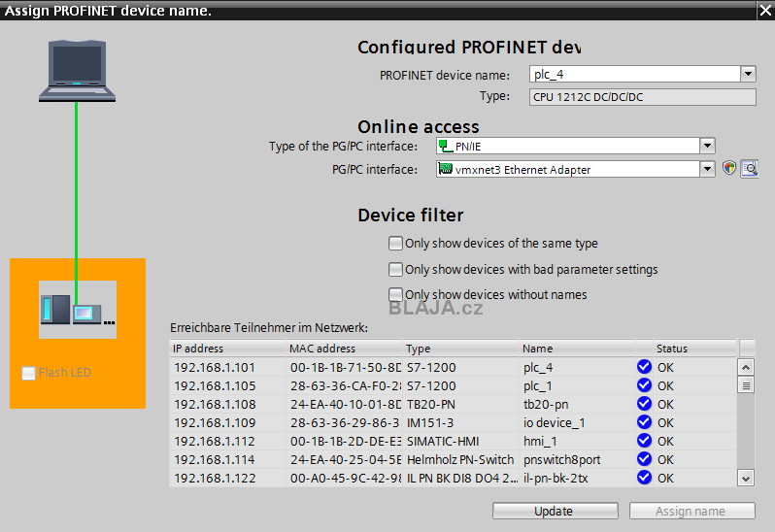Click MAC address 24-EA-40-10-01-8D cell
This screenshot has width=775, height=532.
click(346, 404)
